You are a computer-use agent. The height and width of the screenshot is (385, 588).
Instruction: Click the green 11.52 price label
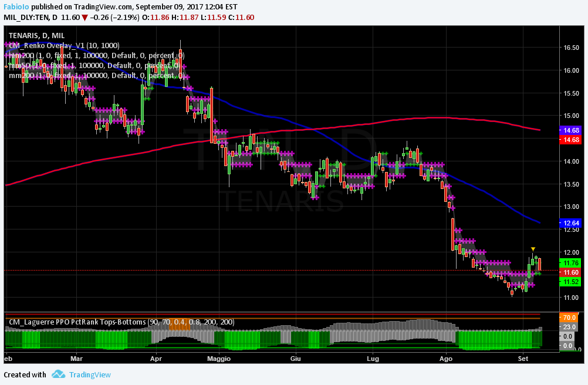(570, 282)
